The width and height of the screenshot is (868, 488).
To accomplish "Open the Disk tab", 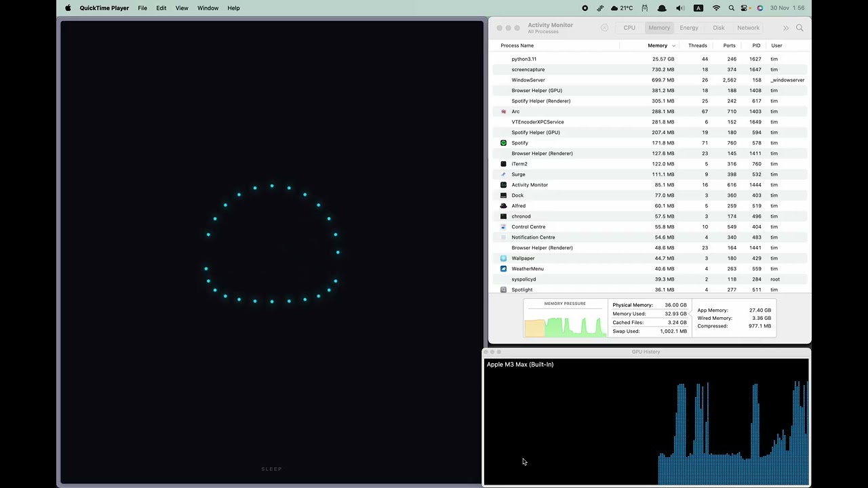I will tap(718, 28).
